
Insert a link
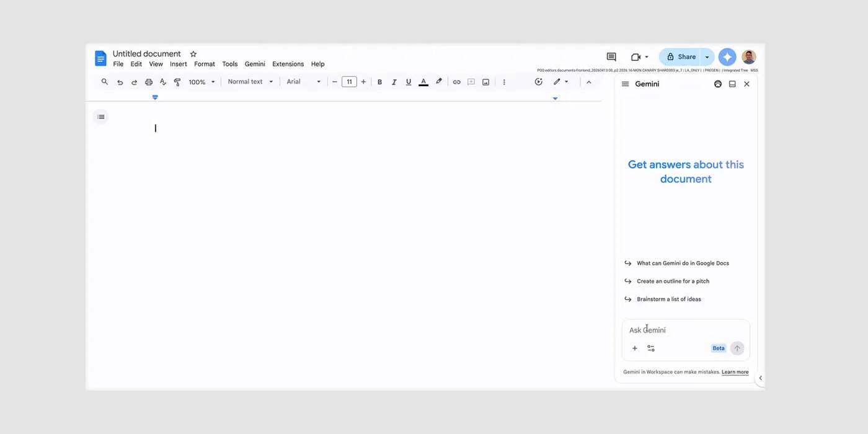tap(456, 82)
